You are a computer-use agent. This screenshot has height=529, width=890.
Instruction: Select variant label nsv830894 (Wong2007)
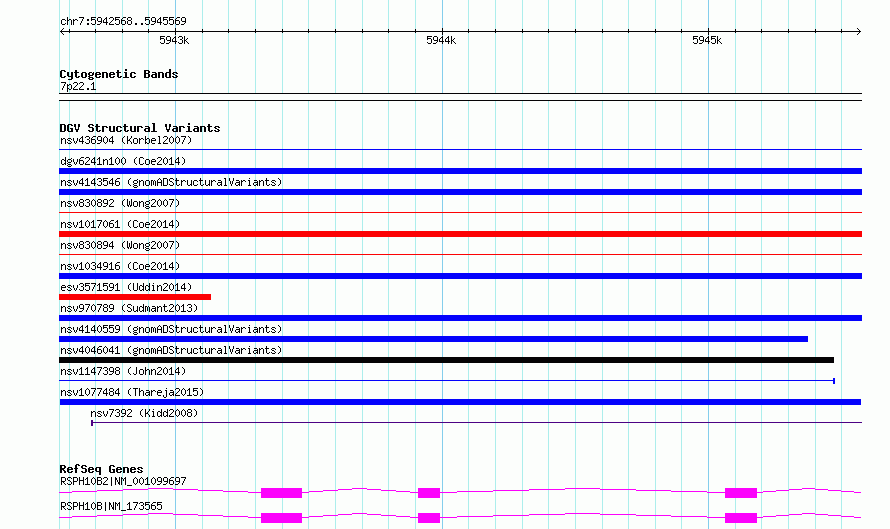(120, 245)
